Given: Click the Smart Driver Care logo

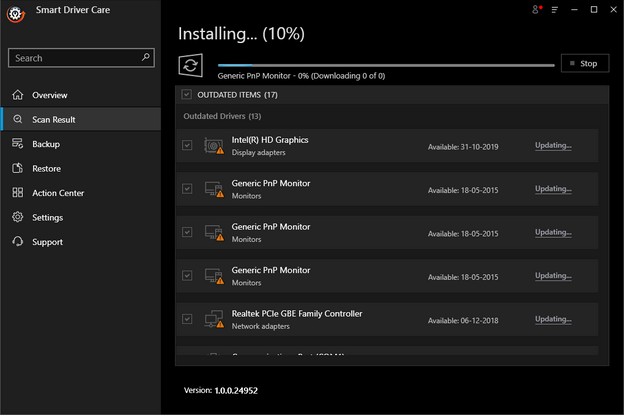Looking at the screenshot, I should click(x=12, y=13).
